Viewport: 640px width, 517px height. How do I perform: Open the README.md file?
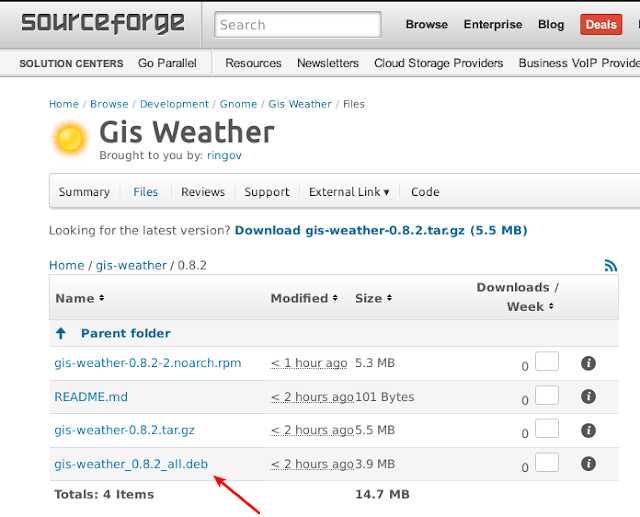91,397
